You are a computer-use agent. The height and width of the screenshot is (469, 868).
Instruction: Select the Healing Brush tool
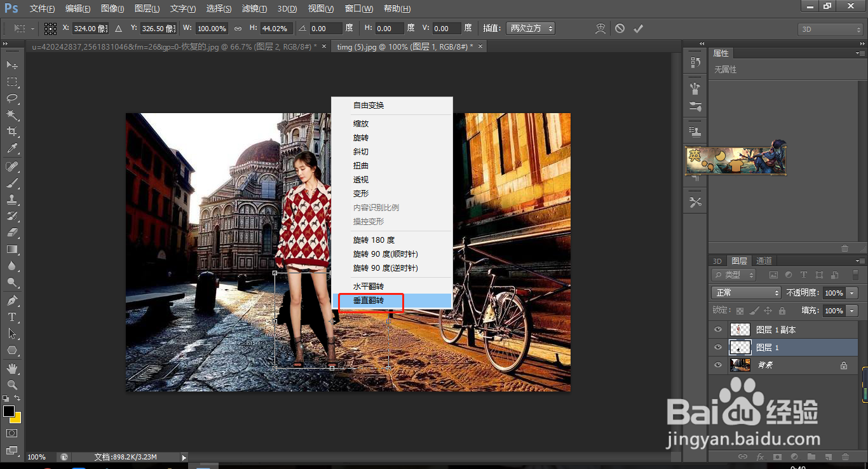pos(12,167)
